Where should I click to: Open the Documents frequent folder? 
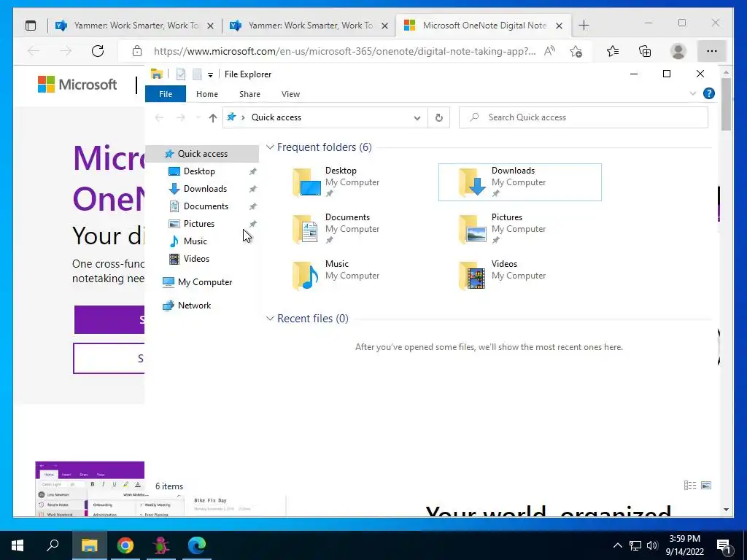[x=352, y=228]
